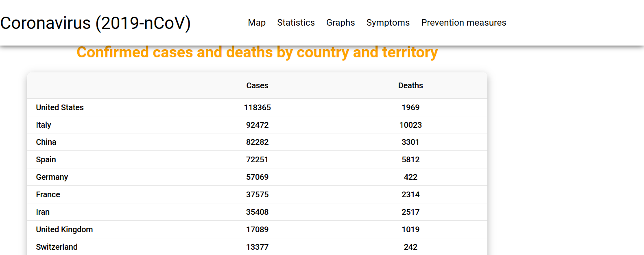Click the Confirmed cases and deaths heading
644x255 pixels.
tap(257, 52)
